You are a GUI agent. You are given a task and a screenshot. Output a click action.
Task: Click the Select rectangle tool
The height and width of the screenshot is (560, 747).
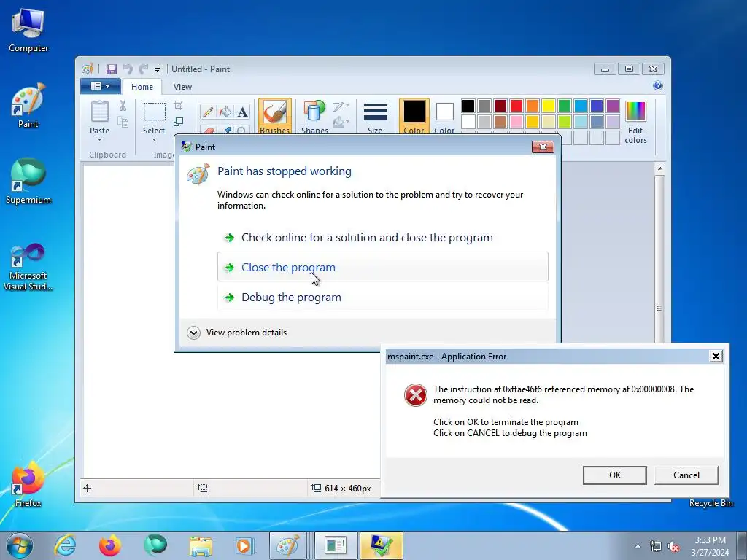(155, 112)
